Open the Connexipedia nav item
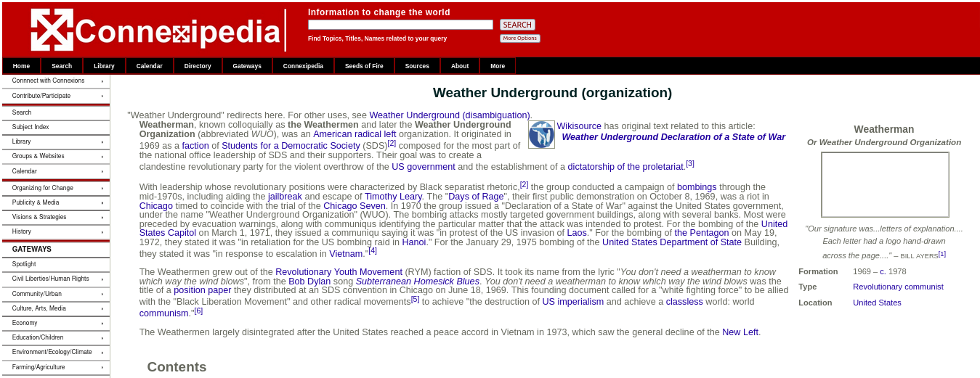This screenshot has height=378, width=980. (x=303, y=66)
